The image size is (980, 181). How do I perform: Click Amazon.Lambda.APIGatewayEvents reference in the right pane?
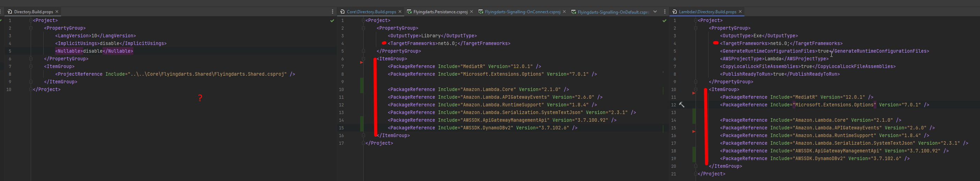tap(827, 128)
